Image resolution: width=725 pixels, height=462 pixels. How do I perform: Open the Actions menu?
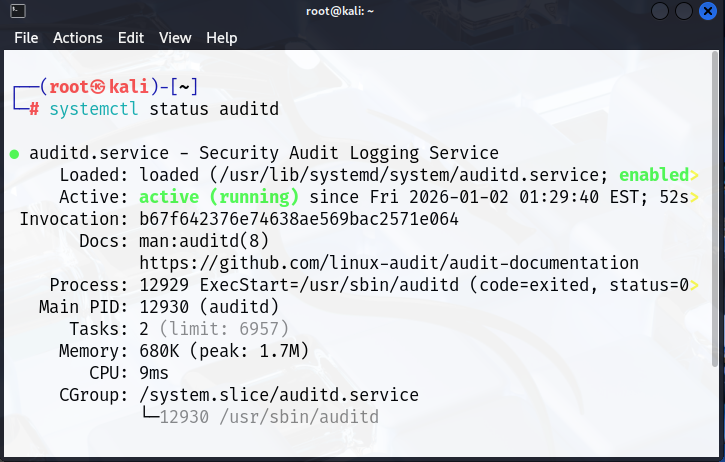pyautogui.click(x=78, y=38)
